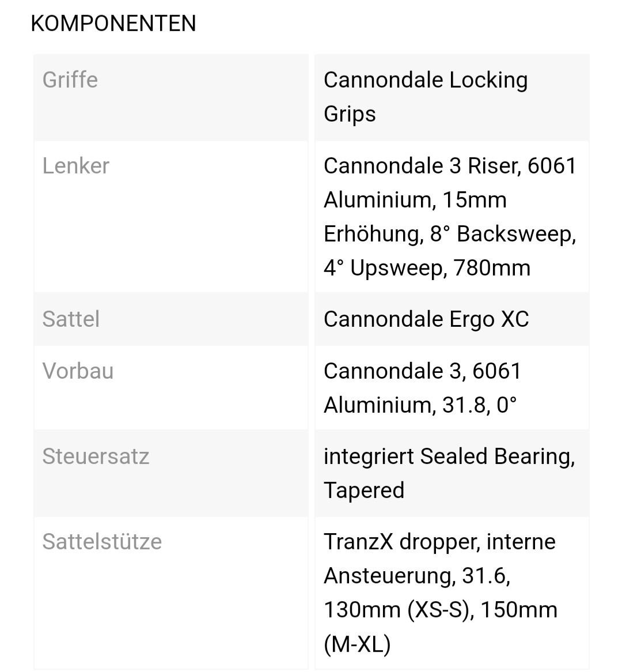Screen dimensions: 622x672
Task: Select the Vorbau row label
Action: pyautogui.click(x=78, y=371)
